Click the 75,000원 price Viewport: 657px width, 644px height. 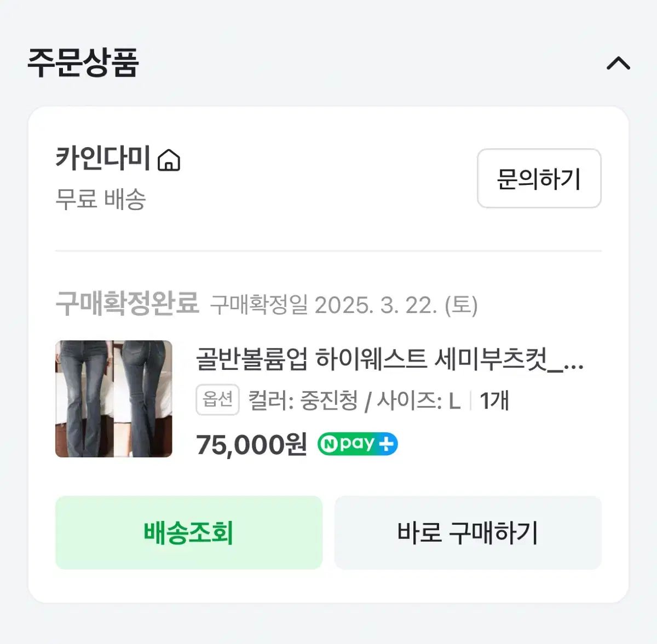coord(251,444)
